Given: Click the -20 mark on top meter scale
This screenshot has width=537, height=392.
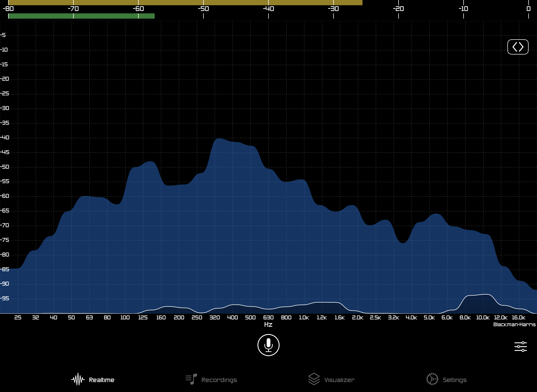Looking at the screenshot, I should [x=398, y=9].
